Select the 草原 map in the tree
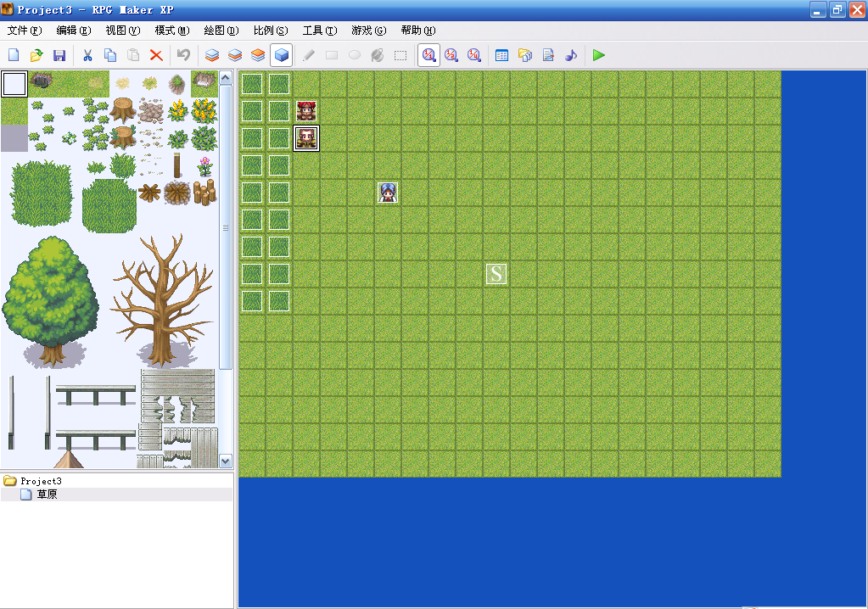The height and width of the screenshot is (609, 868). (47, 494)
